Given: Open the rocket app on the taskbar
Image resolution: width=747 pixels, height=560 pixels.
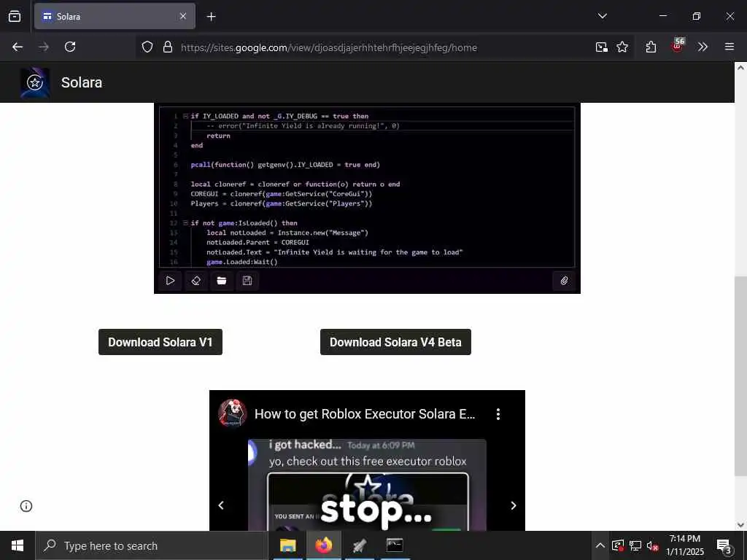Looking at the screenshot, I should (x=359, y=545).
